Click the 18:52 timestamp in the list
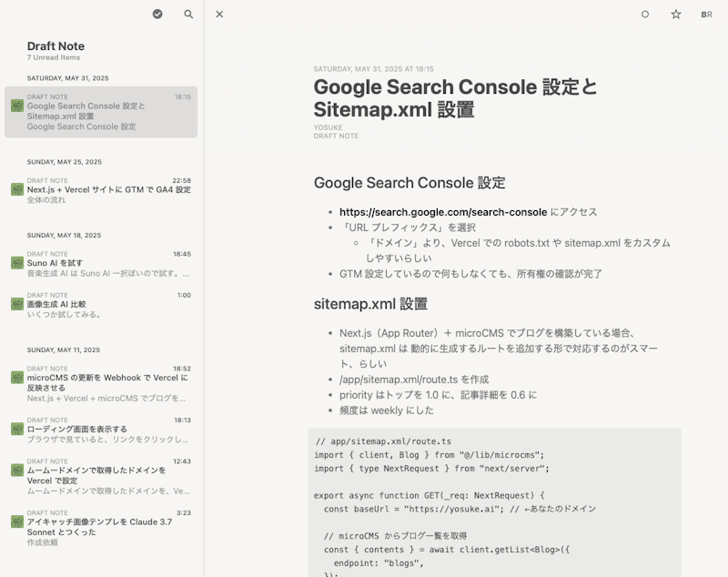The width and height of the screenshot is (728, 577). click(182, 369)
